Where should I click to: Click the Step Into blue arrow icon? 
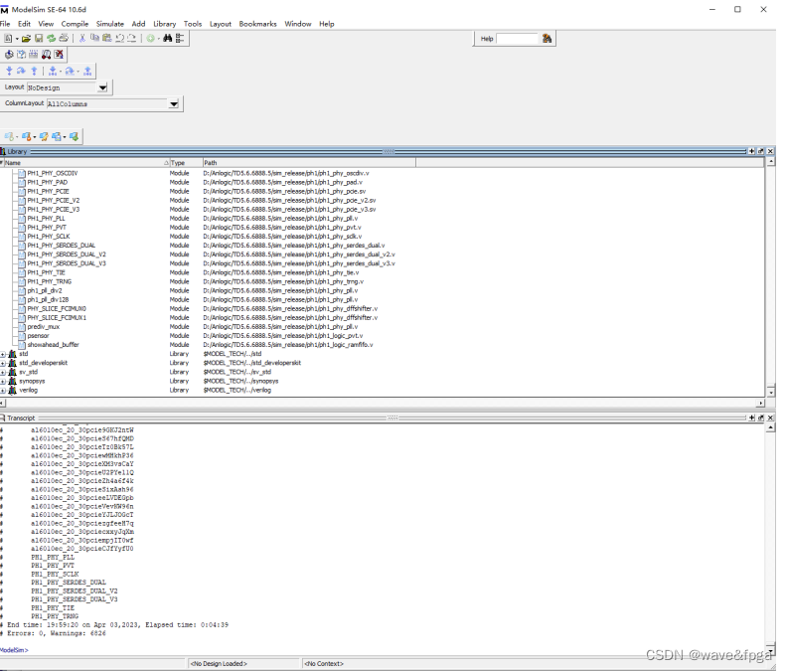click(9, 71)
